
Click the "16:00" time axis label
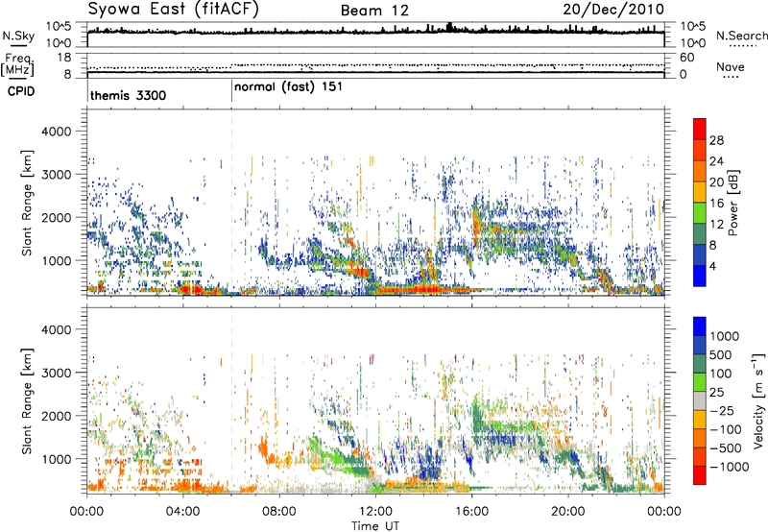[x=471, y=512]
